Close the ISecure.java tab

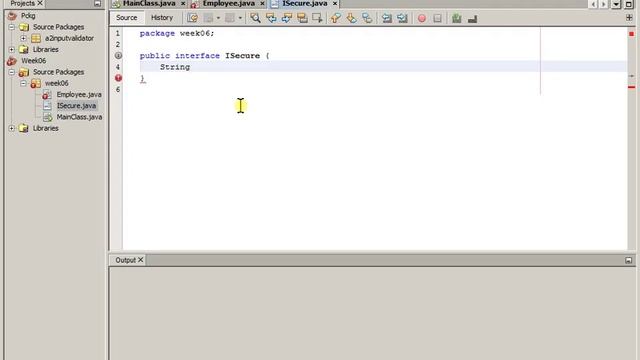(x=335, y=4)
